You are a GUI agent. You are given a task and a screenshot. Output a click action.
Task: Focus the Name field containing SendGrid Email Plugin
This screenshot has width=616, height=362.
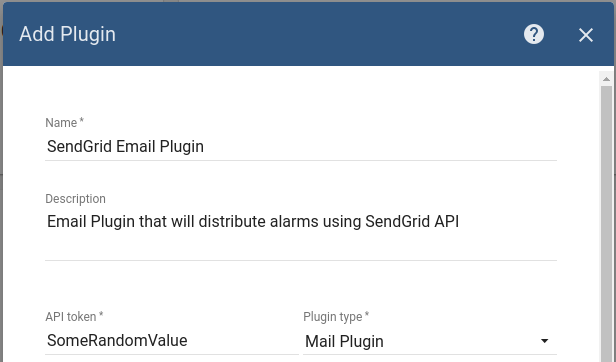coord(301,147)
